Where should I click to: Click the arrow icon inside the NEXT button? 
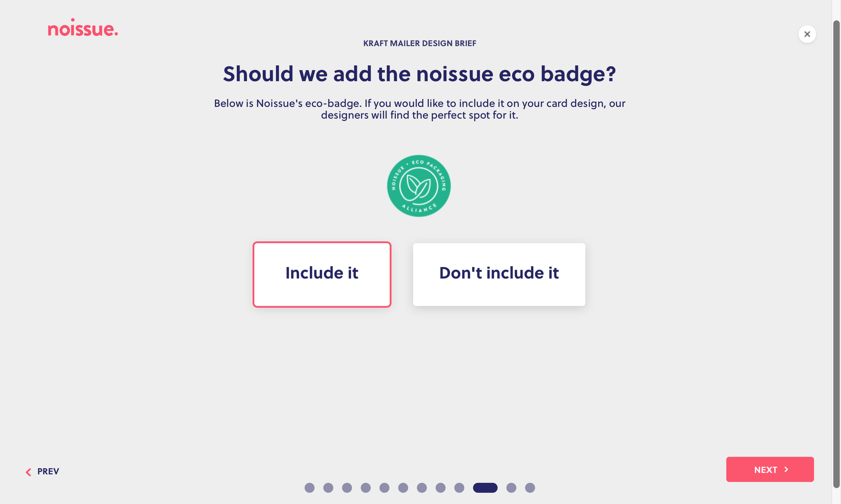click(x=786, y=470)
